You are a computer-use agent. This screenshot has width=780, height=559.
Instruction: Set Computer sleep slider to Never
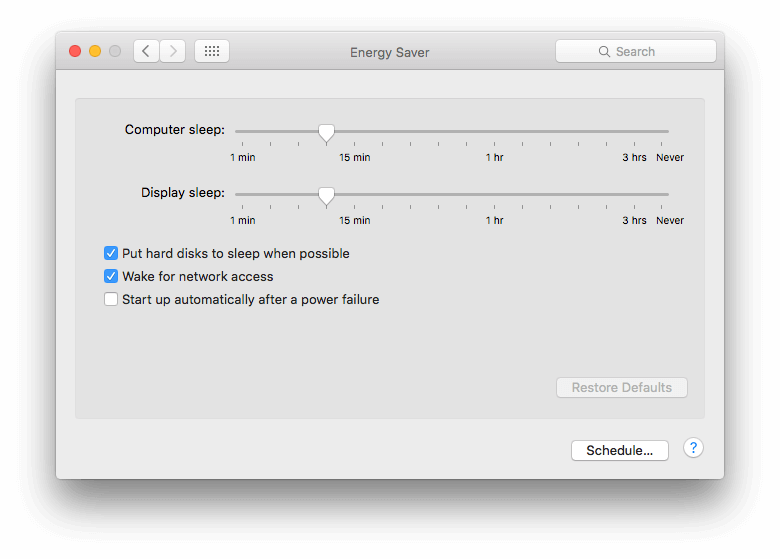662,131
